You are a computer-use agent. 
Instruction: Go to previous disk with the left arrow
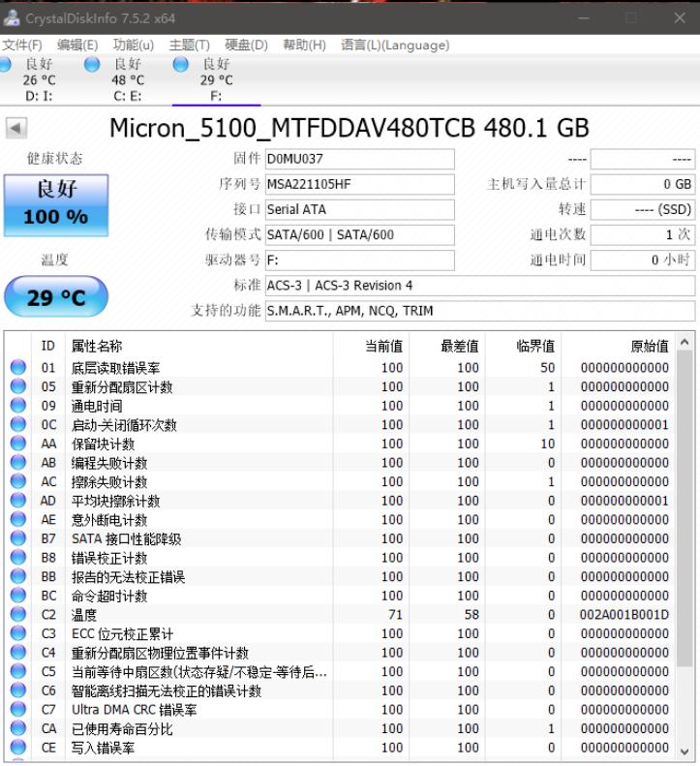16,129
